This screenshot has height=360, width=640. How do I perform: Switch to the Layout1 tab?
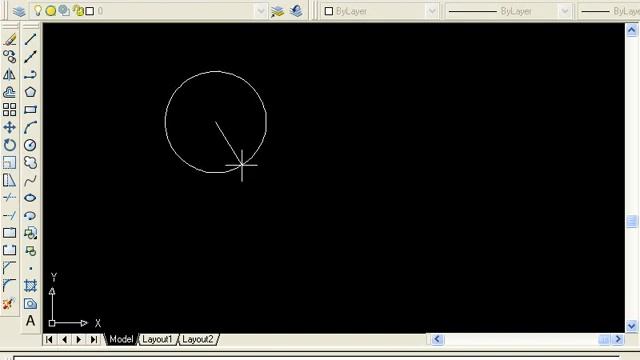pyautogui.click(x=157, y=339)
